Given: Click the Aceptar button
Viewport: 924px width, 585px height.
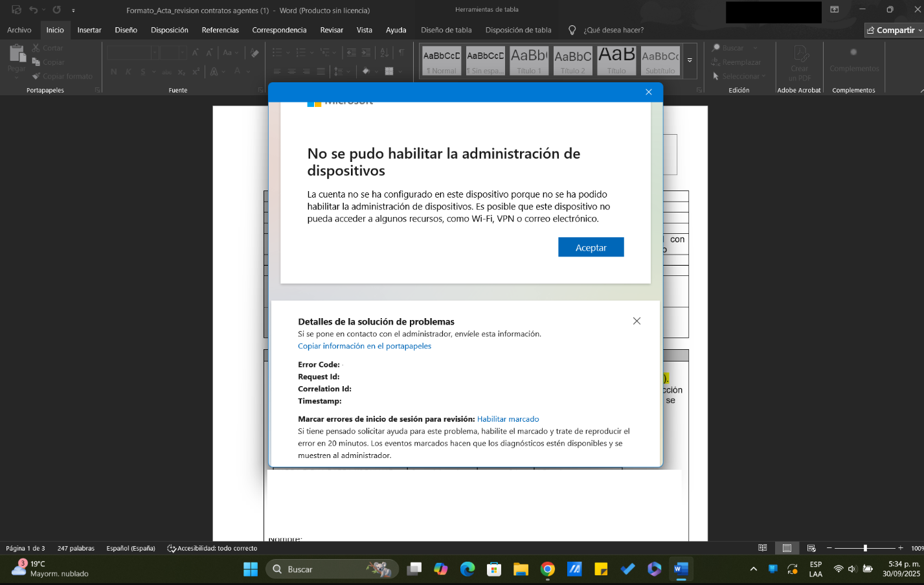Looking at the screenshot, I should pos(591,247).
